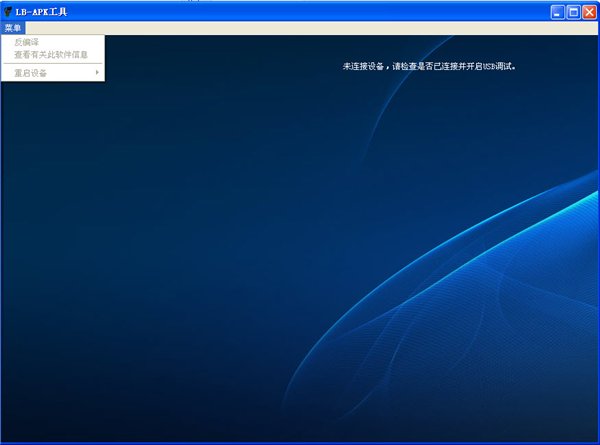Viewport: 600px width, 445px height.
Task: Open the 重启设备 submenu entry
Action: (52, 73)
